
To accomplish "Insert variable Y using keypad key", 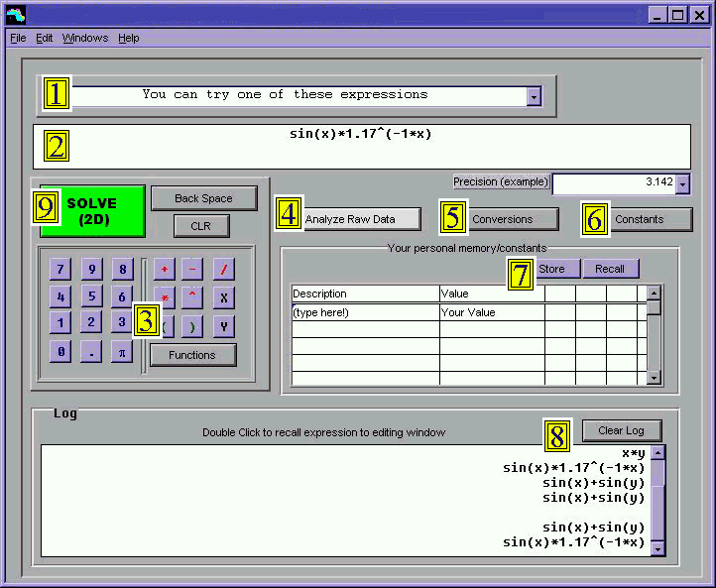I will 224,325.
